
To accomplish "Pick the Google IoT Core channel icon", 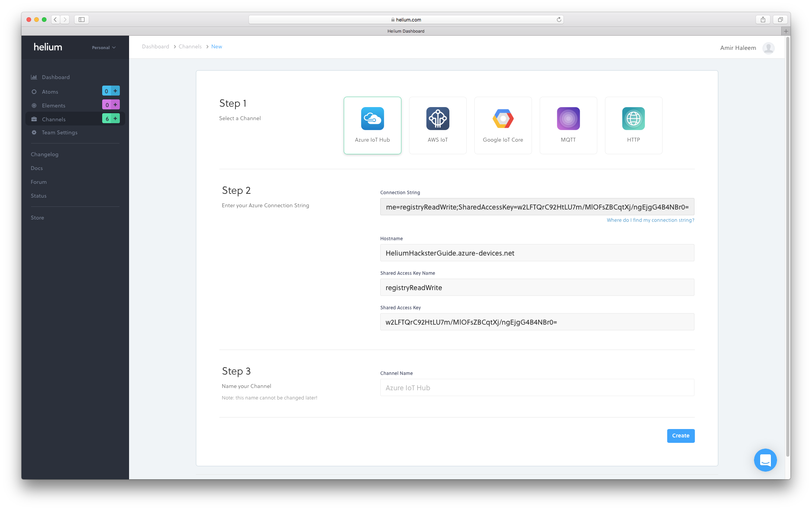I will 503,119.
